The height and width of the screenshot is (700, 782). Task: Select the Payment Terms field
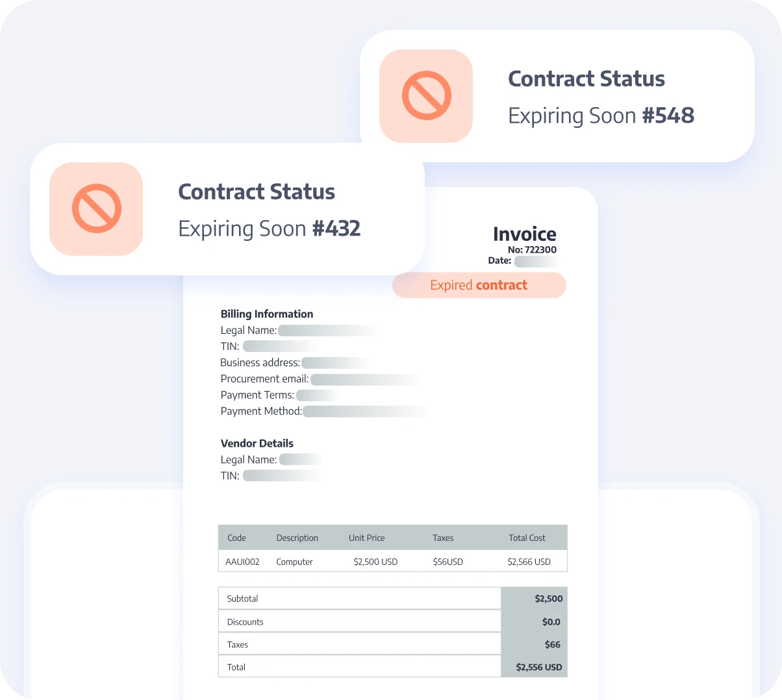point(317,395)
